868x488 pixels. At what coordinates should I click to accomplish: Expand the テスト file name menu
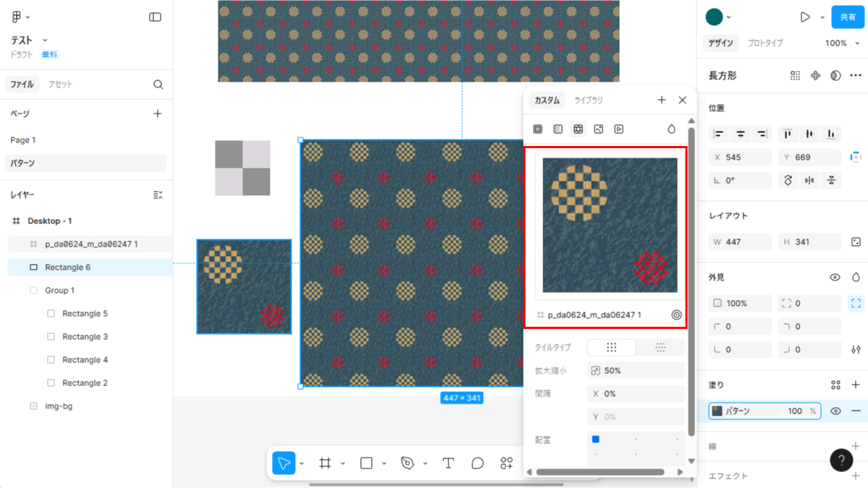tap(45, 40)
